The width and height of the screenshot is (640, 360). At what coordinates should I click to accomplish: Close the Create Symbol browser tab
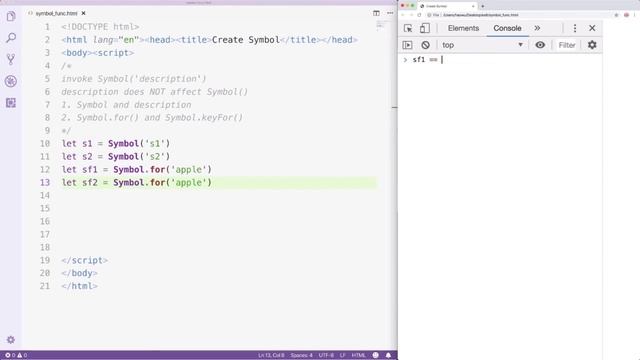tap(473, 6)
